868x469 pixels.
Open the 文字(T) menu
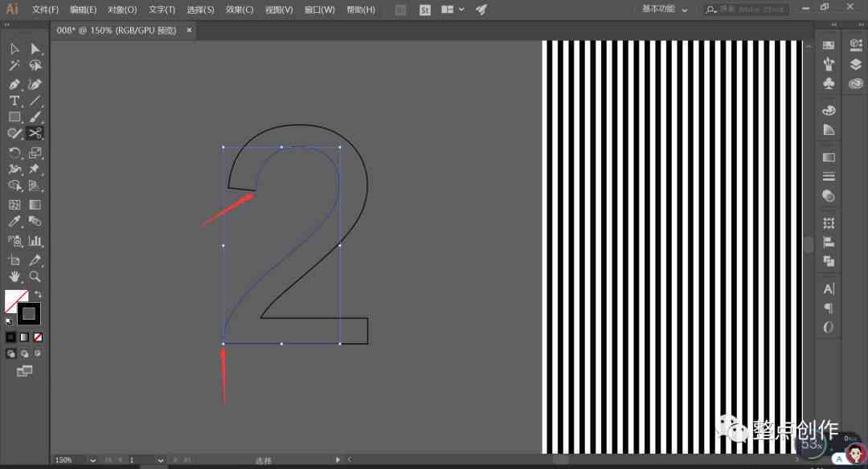click(162, 10)
